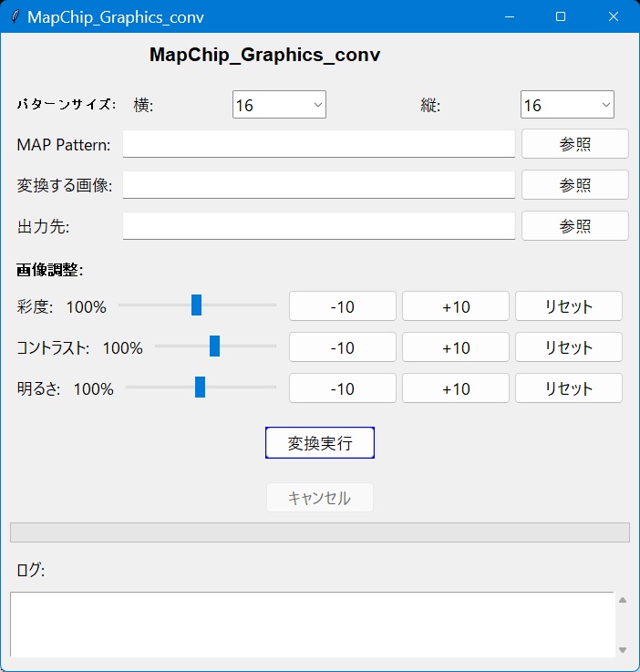Image resolution: width=640 pixels, height=672 pixels.
Task: Reset コントラスト with its リセット button
Action: click(569, 346)
